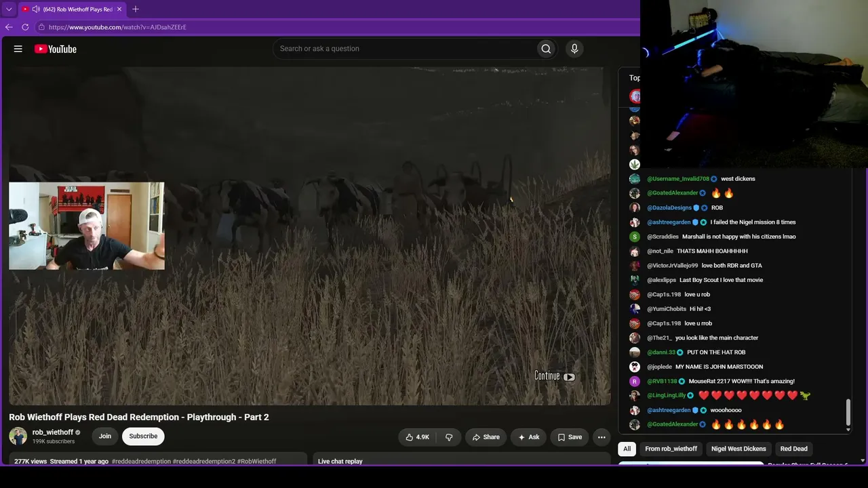Open the rob_wiethoff channel name link
868x488 pixels.
tap(53, 432)
